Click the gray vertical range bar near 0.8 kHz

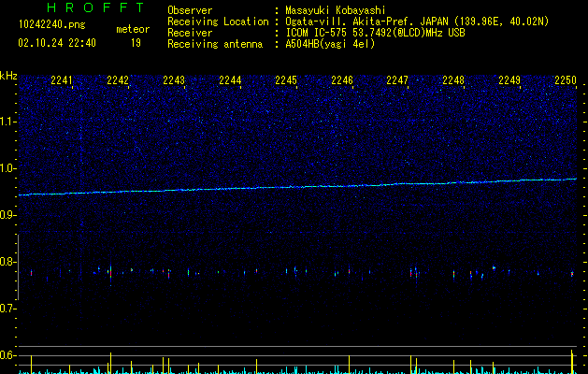click(18, 267)
